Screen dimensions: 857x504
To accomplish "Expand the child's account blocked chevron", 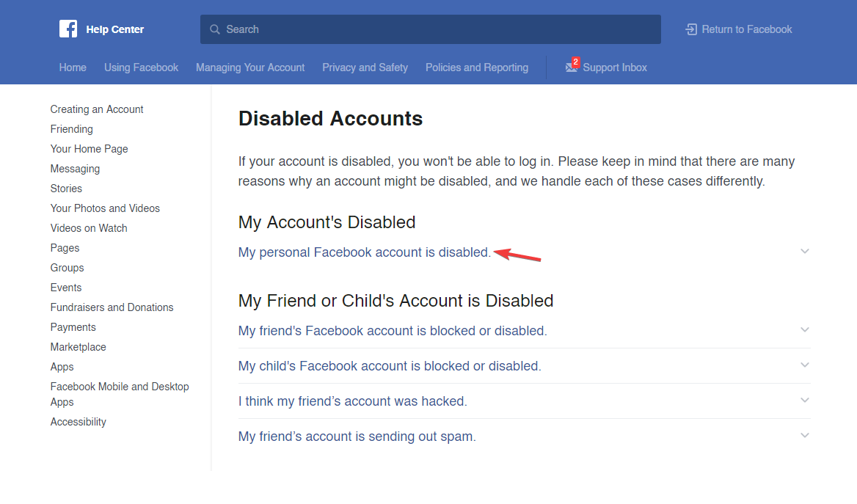I will (x=804, y=365).
